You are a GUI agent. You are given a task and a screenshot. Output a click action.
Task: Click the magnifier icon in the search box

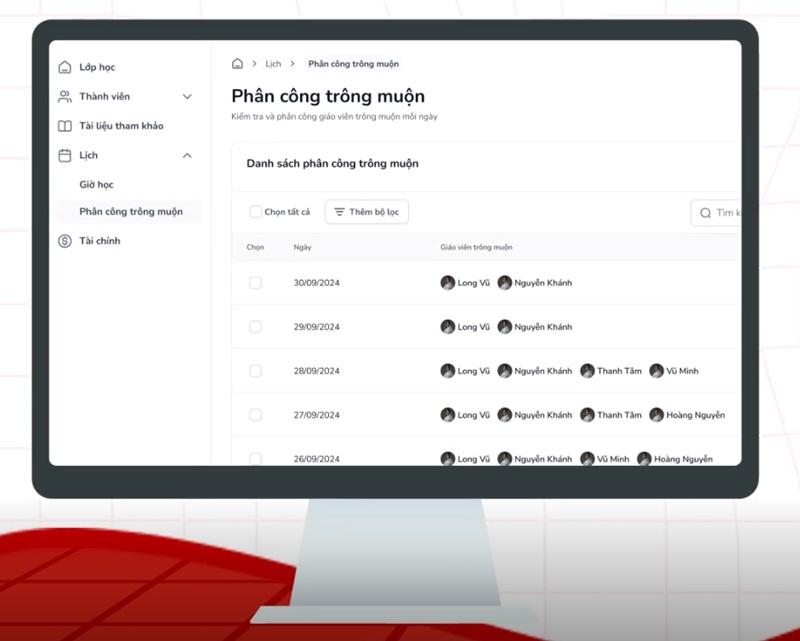(707, 213)
